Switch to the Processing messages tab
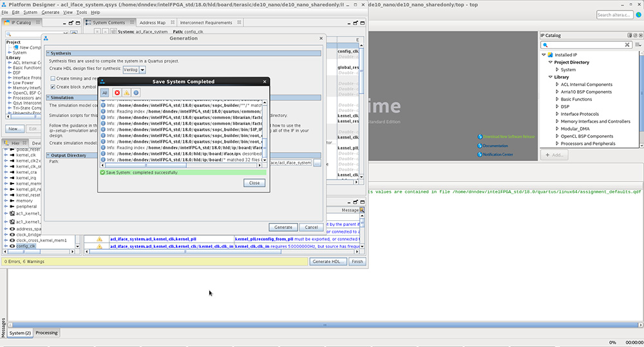644x347 pixels. point(46,333)
